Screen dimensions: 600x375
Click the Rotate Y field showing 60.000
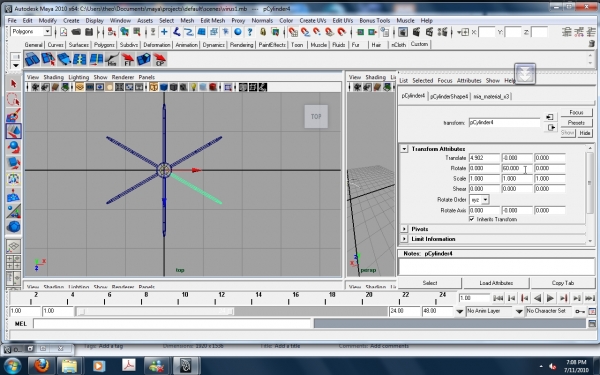tap(517, 168)
